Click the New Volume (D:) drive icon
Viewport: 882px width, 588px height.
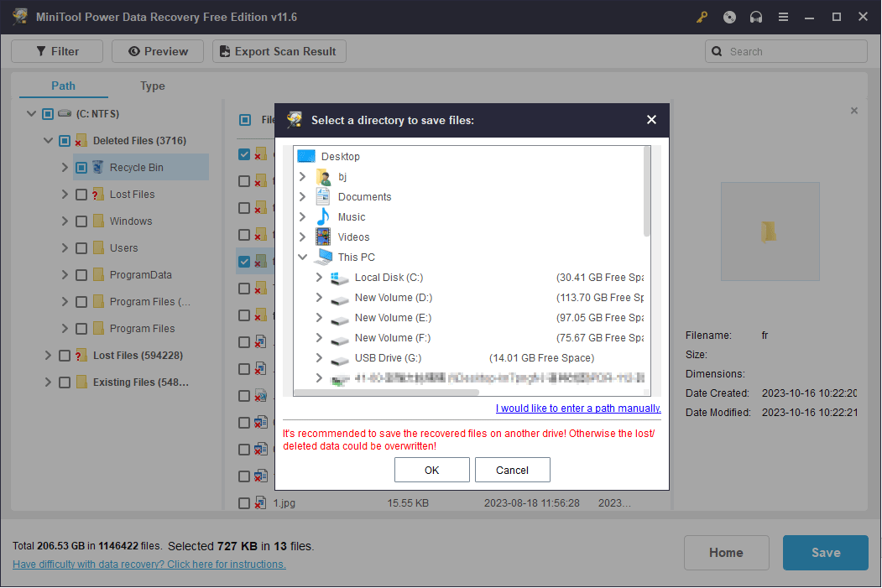click(339, 299)
